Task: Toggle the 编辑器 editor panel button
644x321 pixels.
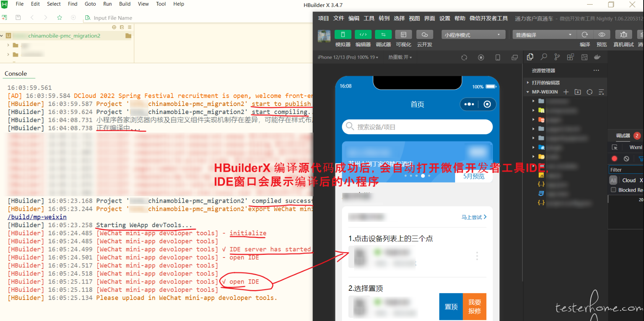Action: pyautogui.click(x=363, y=34)
